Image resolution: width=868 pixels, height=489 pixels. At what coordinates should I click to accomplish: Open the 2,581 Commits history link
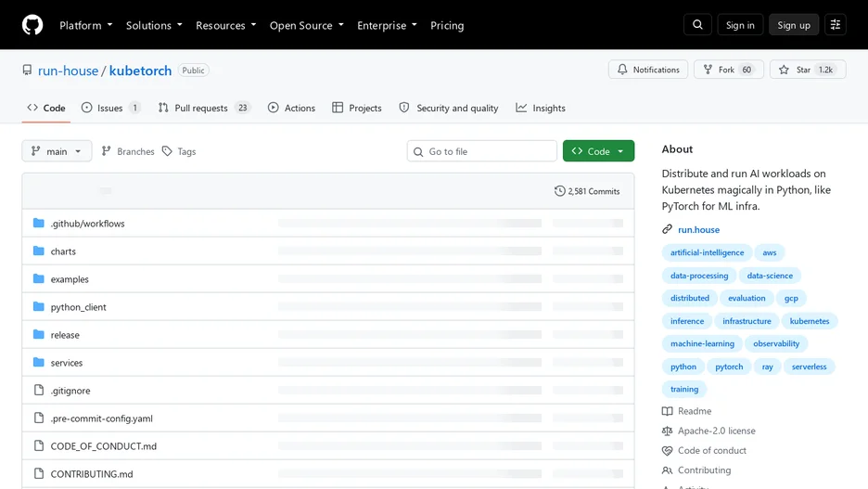point(587,191)
